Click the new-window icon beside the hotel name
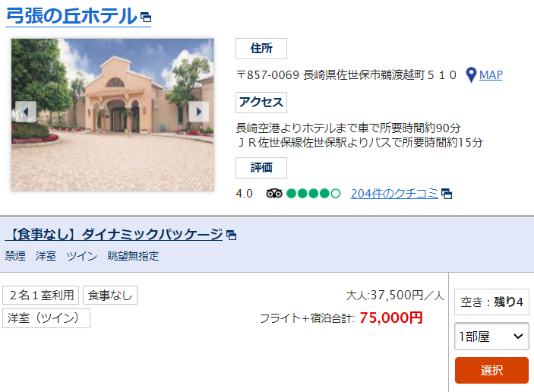 point(146,17)
